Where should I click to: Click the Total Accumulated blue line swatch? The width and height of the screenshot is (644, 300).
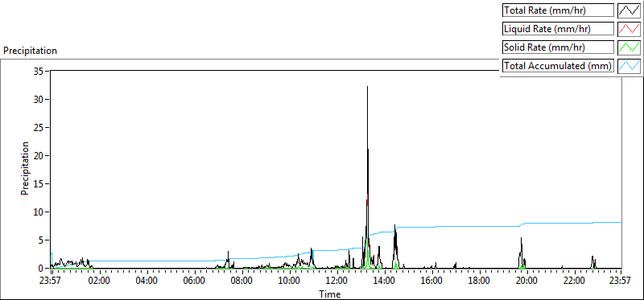point(630,65)
